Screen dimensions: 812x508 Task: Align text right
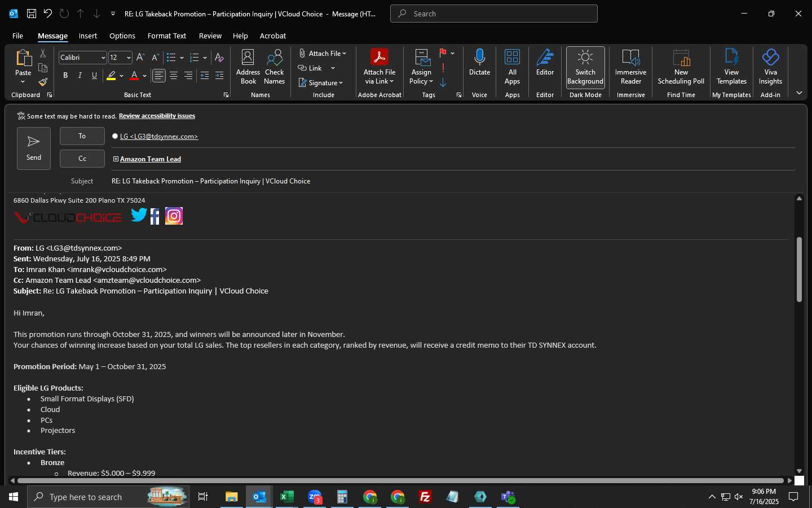coord(188,76)
